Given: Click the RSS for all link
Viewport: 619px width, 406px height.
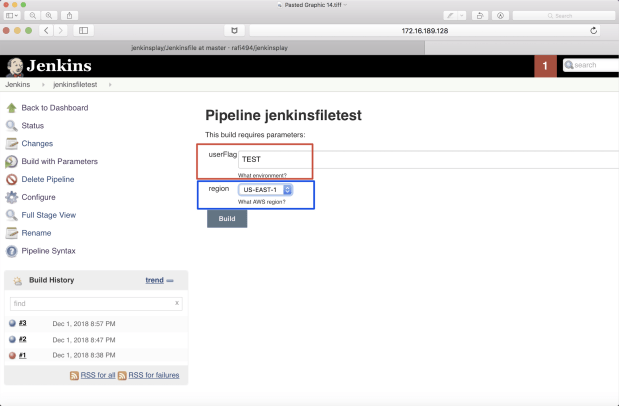Looking at the screenshot, I should point(98,375).
